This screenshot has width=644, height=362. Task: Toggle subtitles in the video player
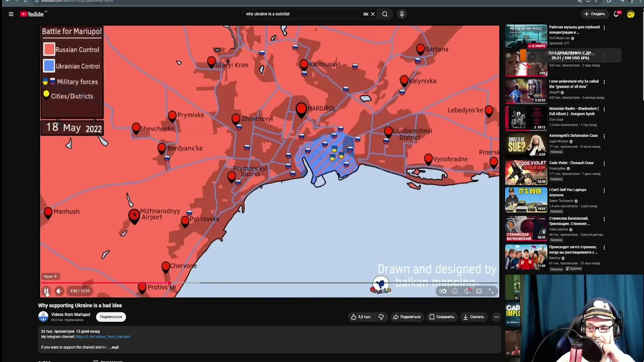point(455,291)
